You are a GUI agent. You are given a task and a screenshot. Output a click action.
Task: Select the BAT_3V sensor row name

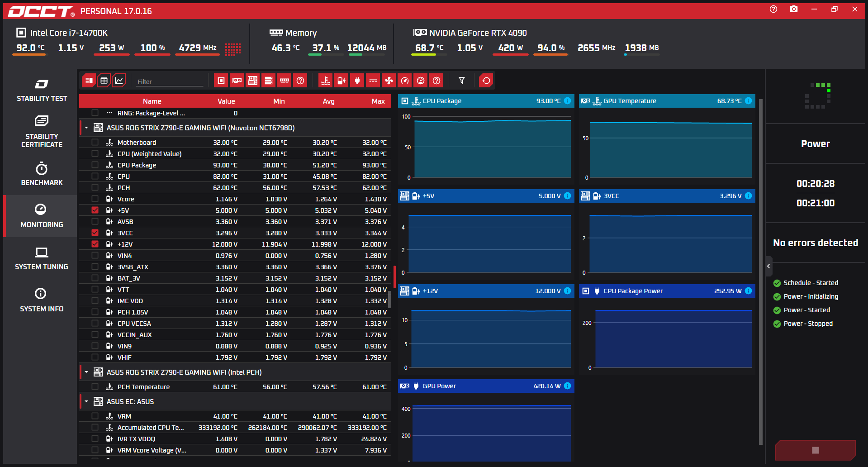point(129,278)
